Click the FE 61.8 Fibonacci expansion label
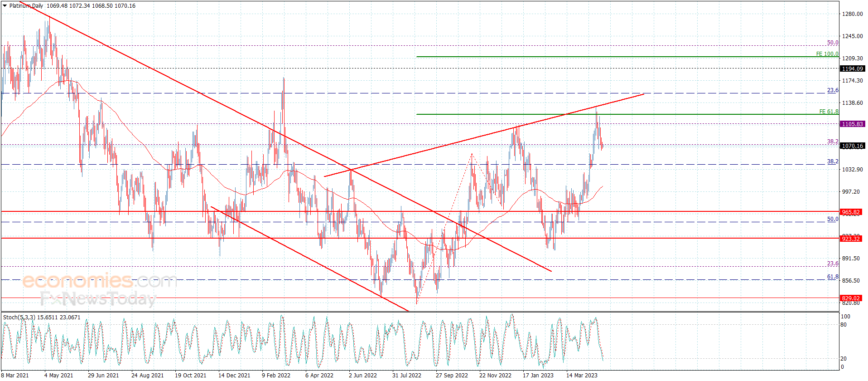The width and height of the screenshot is (868, 381). pos(829,112)
